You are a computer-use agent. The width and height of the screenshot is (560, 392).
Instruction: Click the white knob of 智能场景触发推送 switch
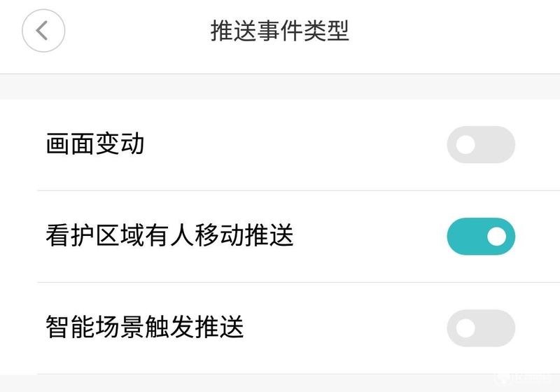[465, 328]
